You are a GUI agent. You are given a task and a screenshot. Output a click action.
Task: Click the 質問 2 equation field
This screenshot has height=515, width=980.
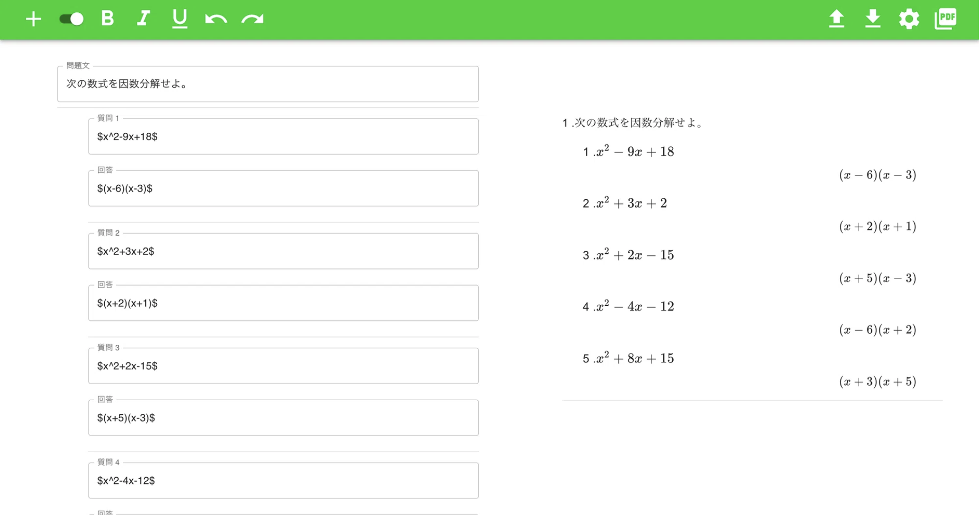click(x=284, y=251)
